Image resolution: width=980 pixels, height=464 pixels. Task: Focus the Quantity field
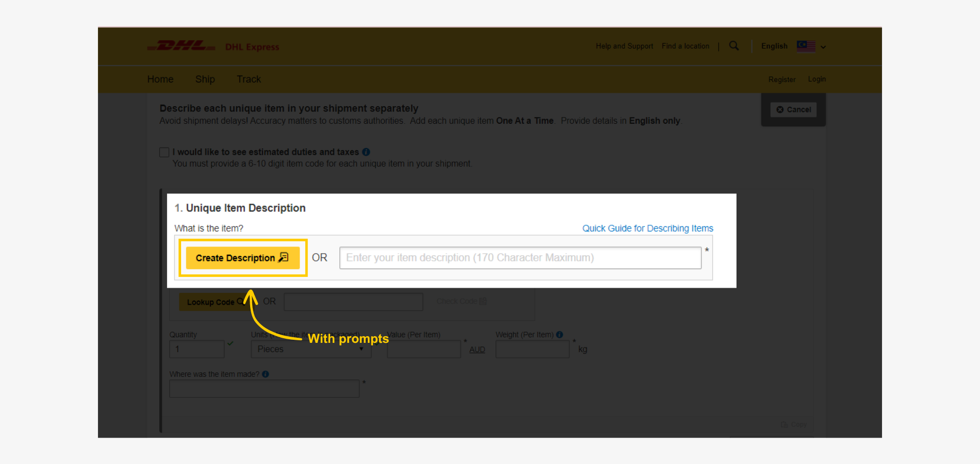(197, 349)
